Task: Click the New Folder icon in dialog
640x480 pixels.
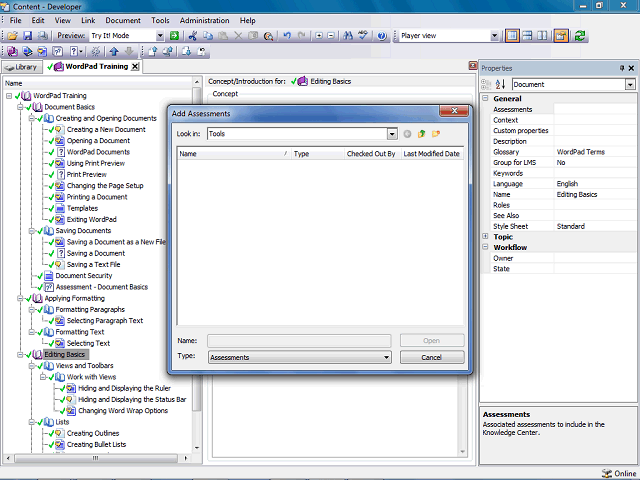Action: click(x=436, y=134)
